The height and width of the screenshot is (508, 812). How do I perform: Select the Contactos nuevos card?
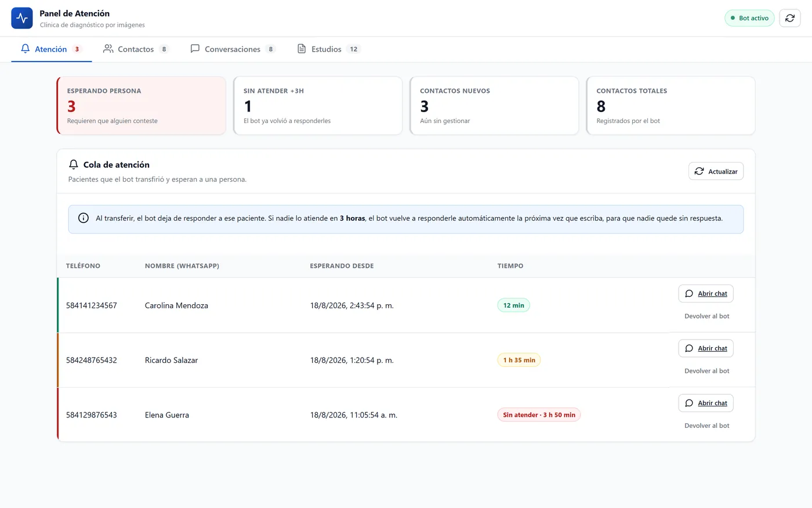(494, 106)
